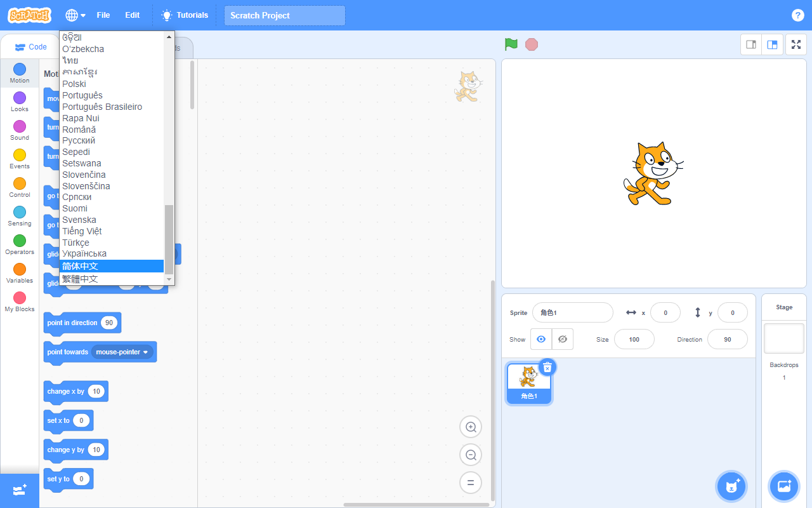Choose Türkçe from the language list
Image resolution: width=812 pixels, height=508 pixels.
point(112,243)
